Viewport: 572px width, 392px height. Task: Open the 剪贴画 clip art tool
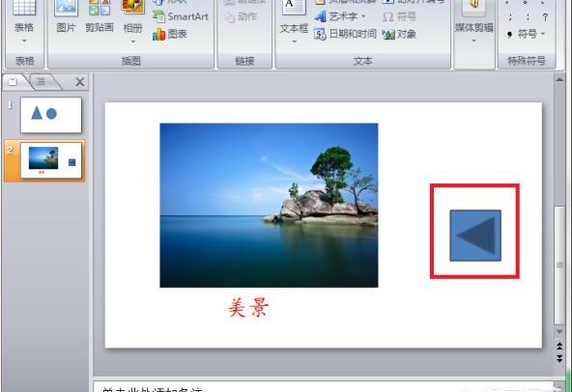[100, 17]
